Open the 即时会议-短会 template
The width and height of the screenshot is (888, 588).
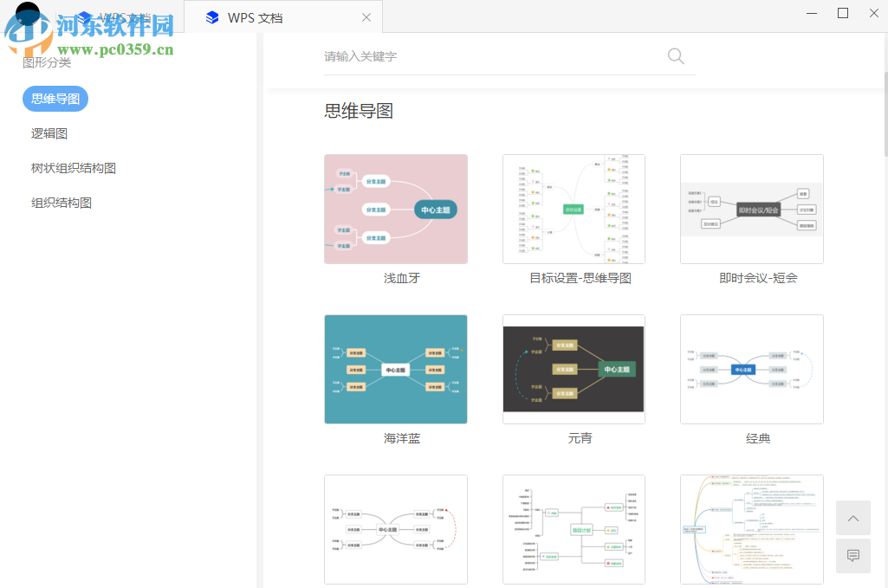[x=751, y=209]
